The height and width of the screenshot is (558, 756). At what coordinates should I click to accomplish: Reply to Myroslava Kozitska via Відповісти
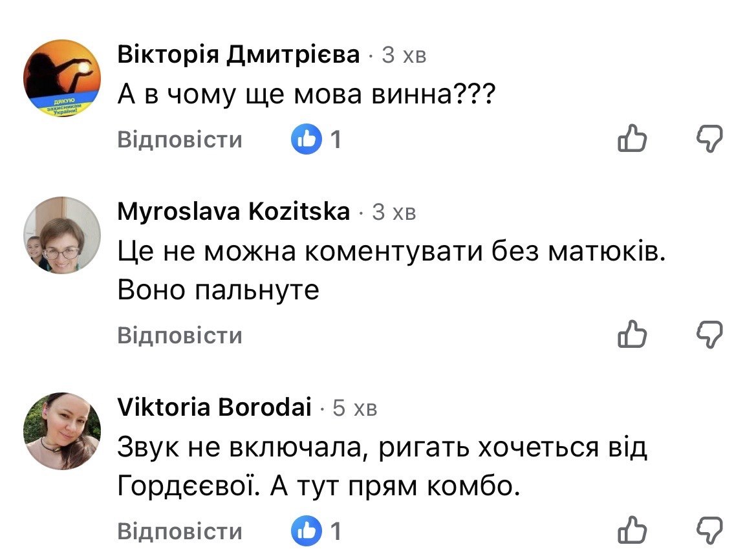[x=180, y=335]
